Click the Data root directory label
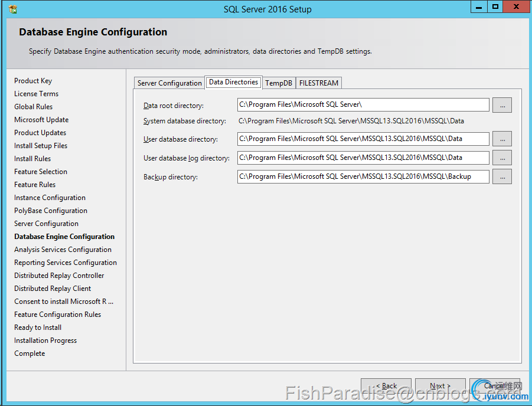The image size is (532, 406). [x=174, y=106]
